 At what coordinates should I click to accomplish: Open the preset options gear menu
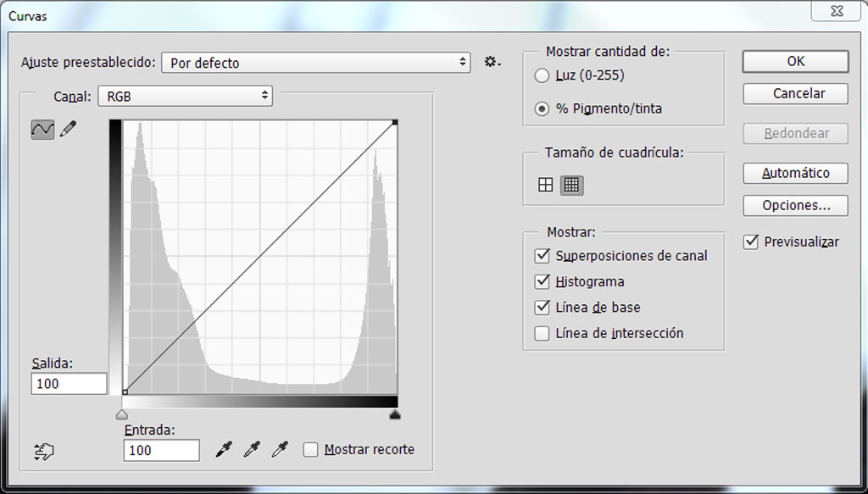pyautogui.click(x=492, y=62)
